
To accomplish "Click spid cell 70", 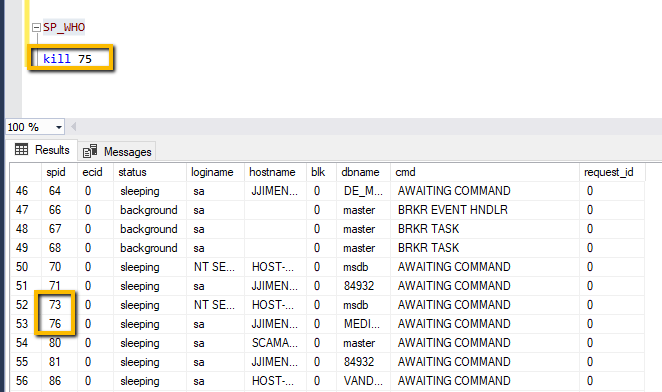I will click(x=59, y=267).
